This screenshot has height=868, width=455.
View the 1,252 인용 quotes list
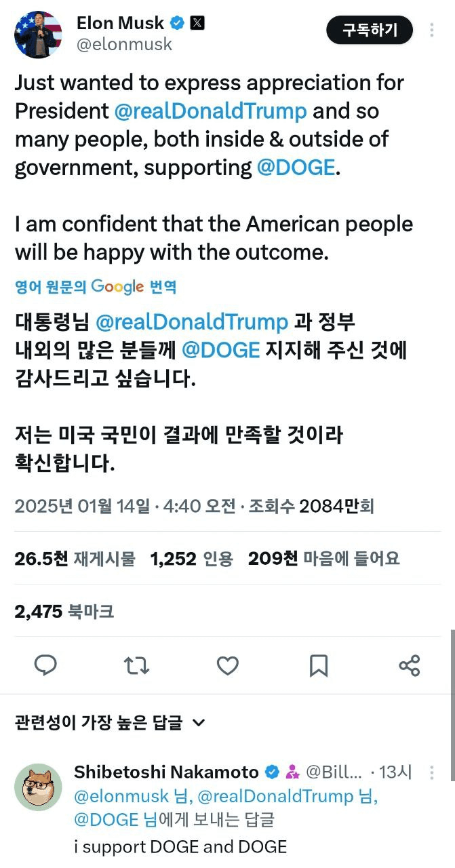tap(191, 559)
